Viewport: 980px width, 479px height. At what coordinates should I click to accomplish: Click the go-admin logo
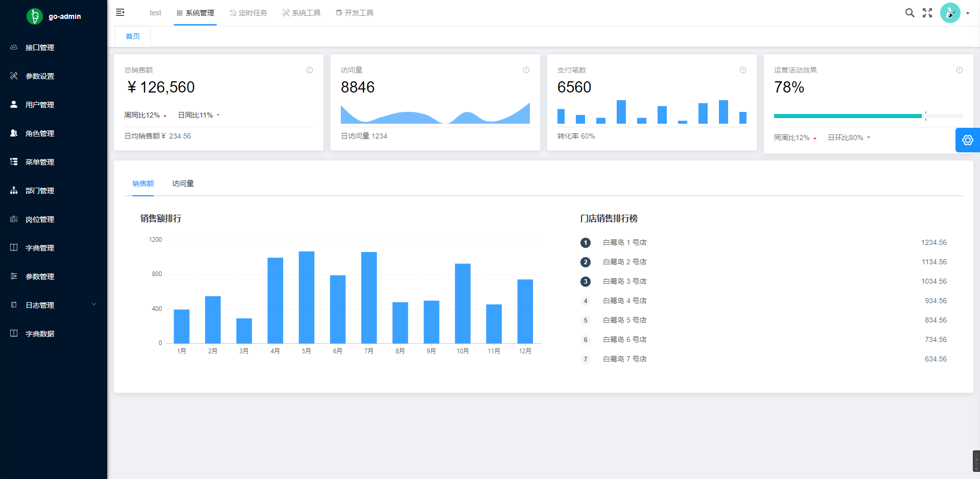click(35, 16)
